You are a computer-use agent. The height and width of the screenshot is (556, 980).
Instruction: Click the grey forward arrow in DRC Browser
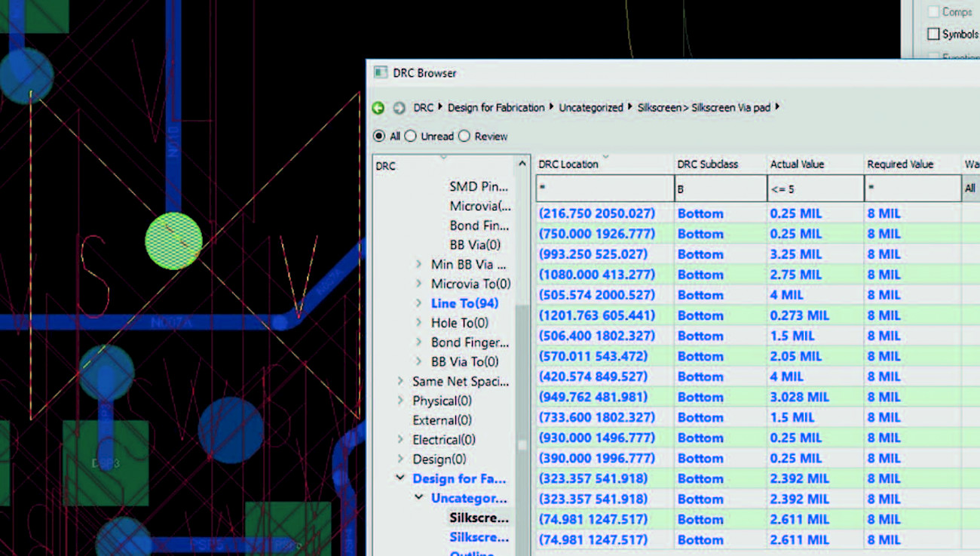pos(399,108)
